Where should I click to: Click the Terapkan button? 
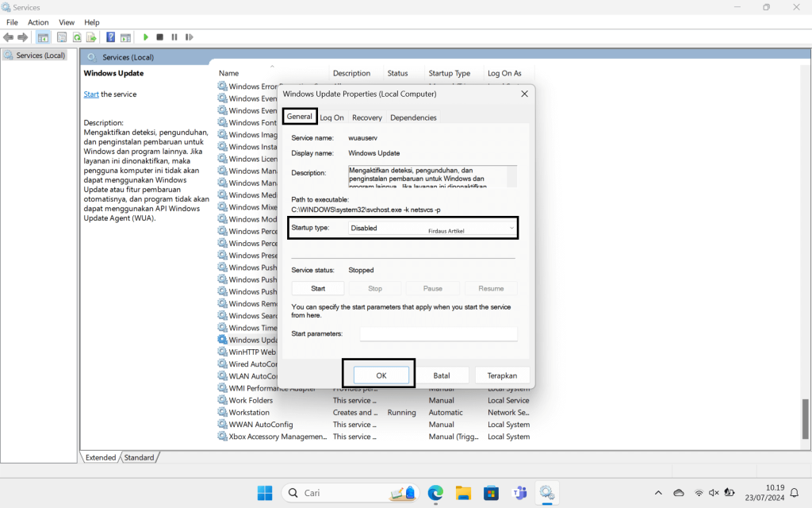[x=502, y=375]
